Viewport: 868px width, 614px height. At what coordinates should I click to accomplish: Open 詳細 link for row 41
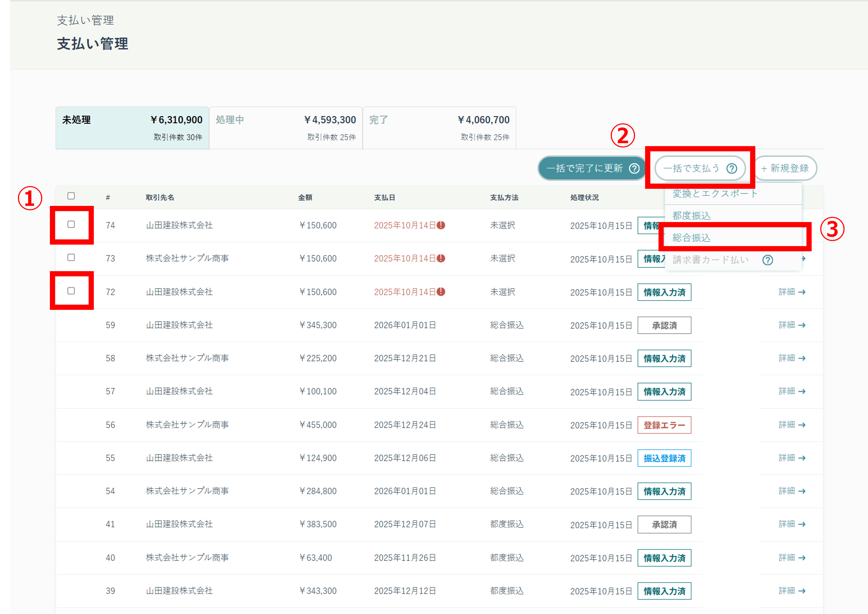click(792, 524)
